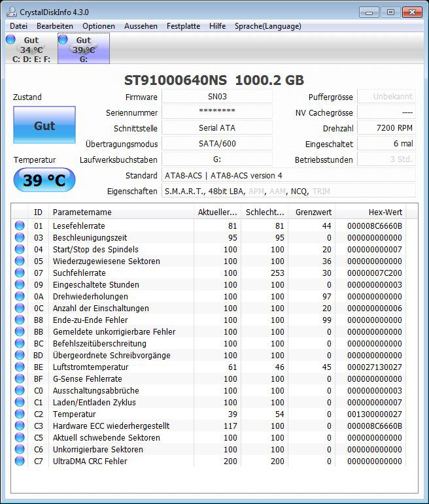Viewport: 429px width, 504px height.
Task: Click the status orb for Laden/Entladen Zyklus
Action: click(x=20, y=402)
